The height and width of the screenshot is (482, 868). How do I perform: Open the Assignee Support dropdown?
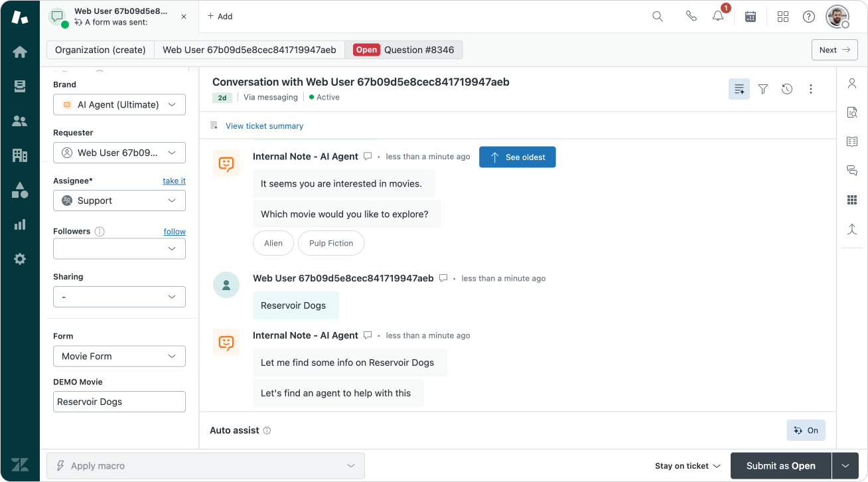tap(119, 201)
